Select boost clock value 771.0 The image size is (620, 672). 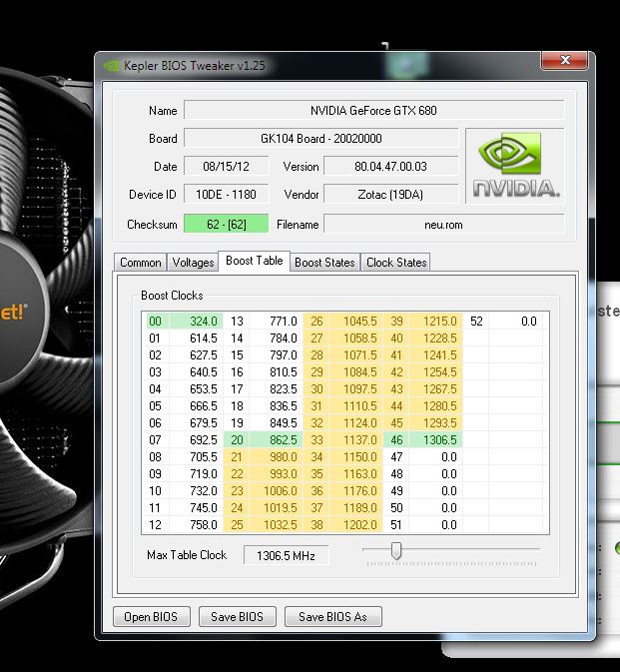pyautogui.click(x=277, y=321)
